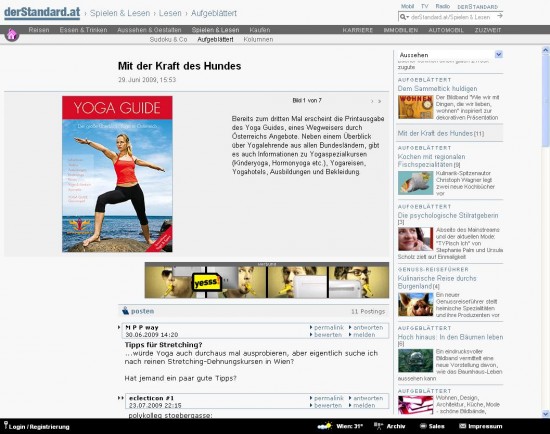The image size is (550, 434).
Task: Open the Yoga Guide cover image
Action: [117, 174]
